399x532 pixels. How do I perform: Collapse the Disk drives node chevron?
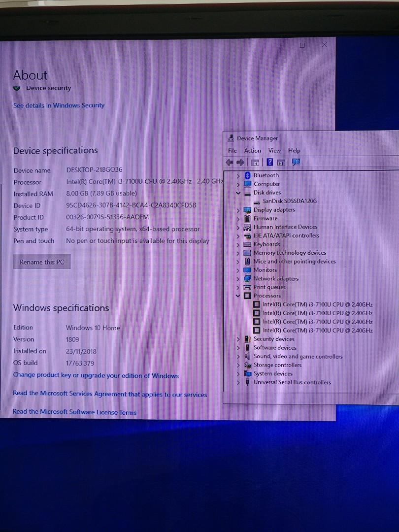coord(238,193)
